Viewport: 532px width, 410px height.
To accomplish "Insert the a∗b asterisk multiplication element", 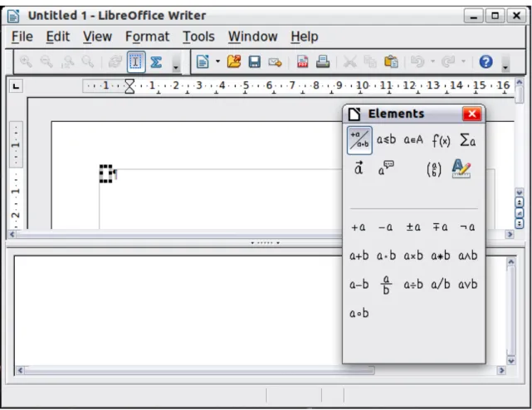I will pyautogui.click(x=441, y=256).
